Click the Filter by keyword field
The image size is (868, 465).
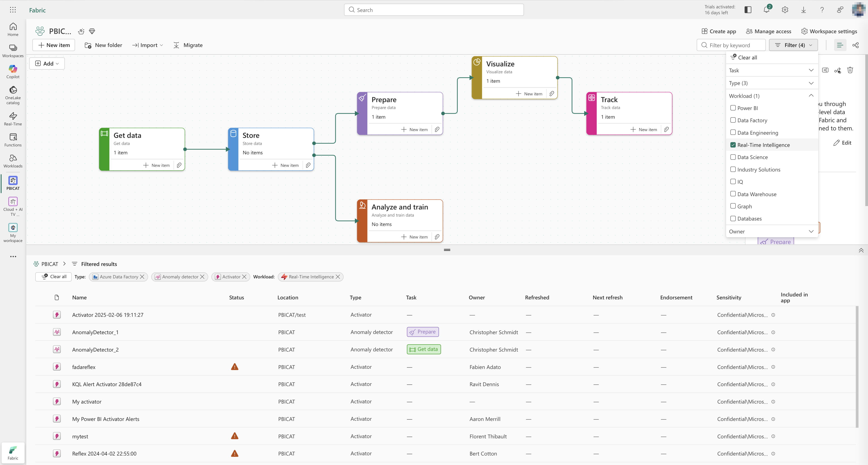(x=731, y=45)
